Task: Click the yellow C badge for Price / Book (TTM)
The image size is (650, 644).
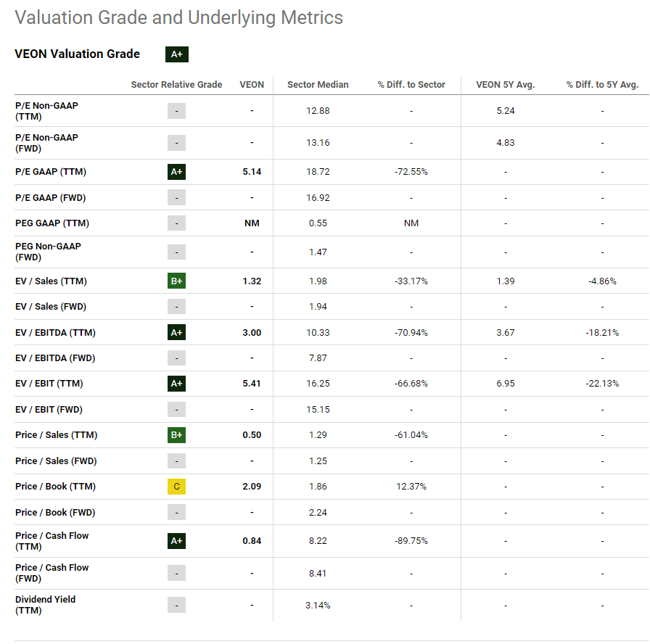Action: (x=176, y=487)
